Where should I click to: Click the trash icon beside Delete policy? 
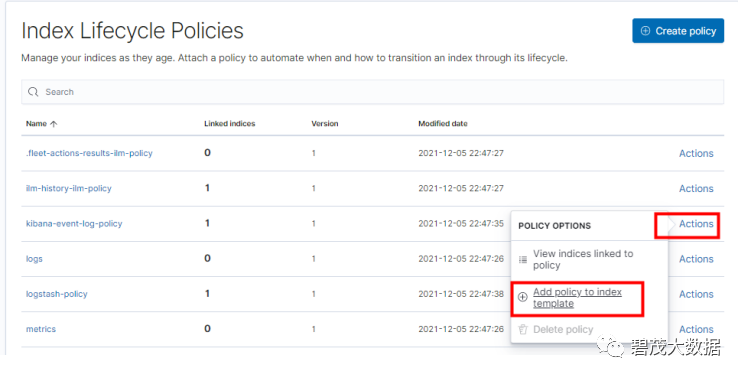click(523, 329)
